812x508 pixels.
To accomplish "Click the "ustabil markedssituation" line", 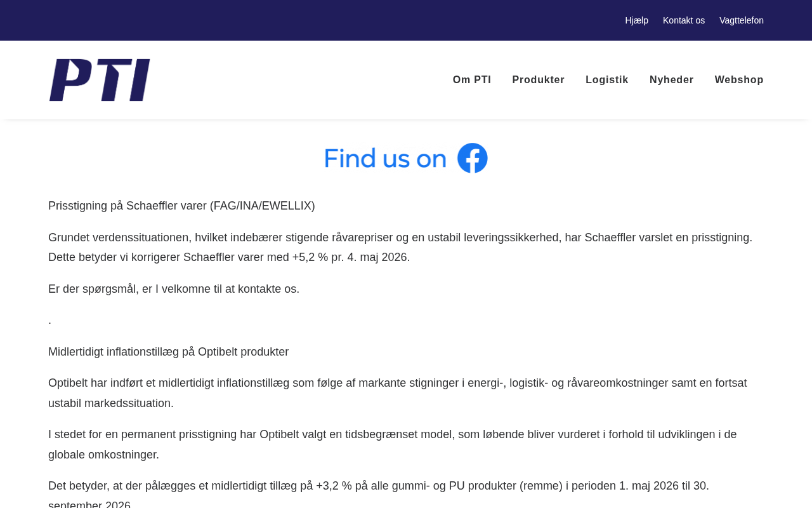I will pos(111,403).
